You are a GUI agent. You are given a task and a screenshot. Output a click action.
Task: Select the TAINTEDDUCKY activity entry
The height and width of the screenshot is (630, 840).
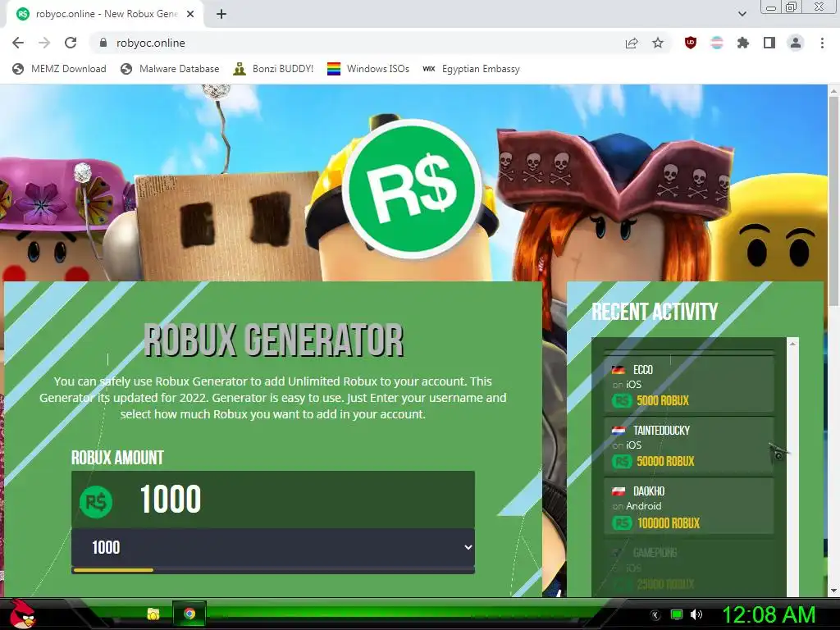[x=689, y=445]
